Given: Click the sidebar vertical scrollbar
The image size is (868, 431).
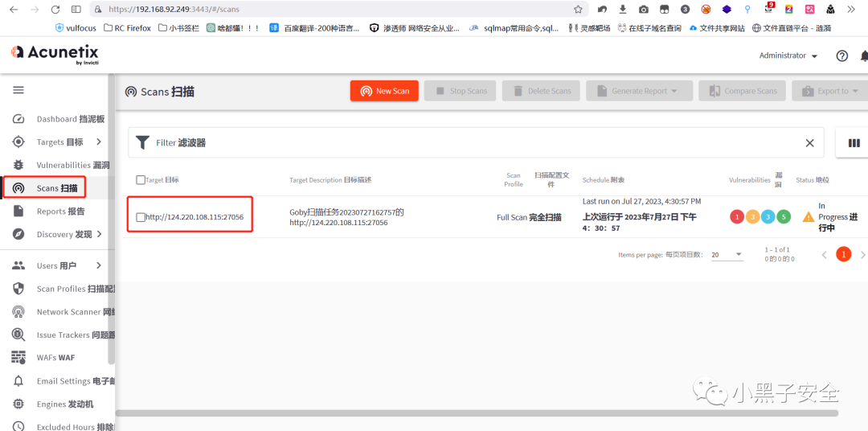Looking at the screenshot, I should (111, 219).
